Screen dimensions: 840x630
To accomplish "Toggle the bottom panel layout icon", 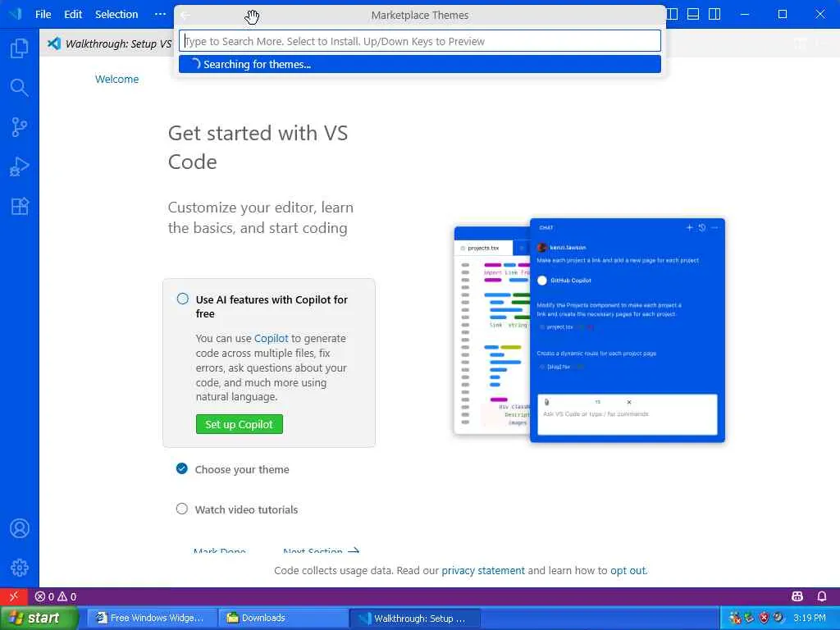I will point(693,15).
